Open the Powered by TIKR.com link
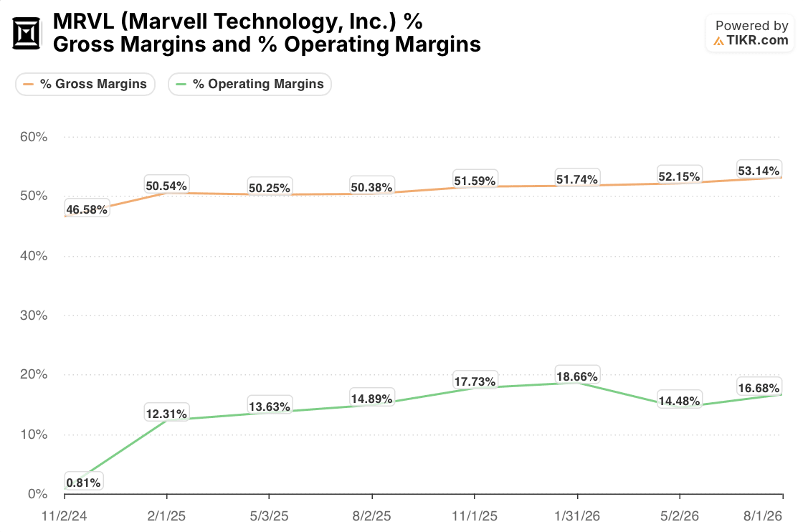This screenshot has width=803, height=532. (750, 33)
